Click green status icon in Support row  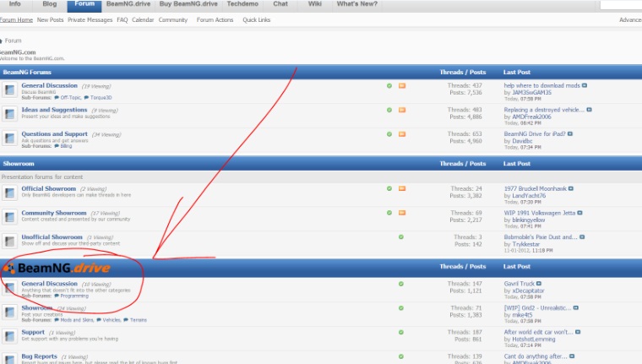[x=401, y=332]
